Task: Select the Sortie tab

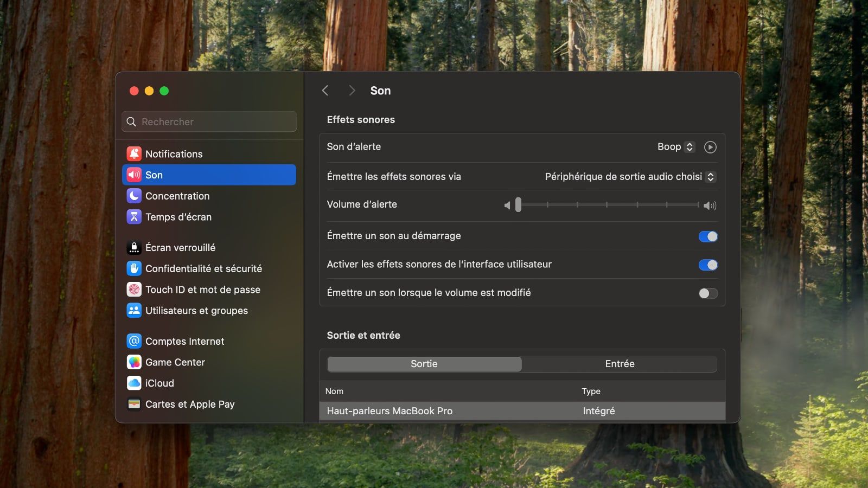Action: coord(424,364)
